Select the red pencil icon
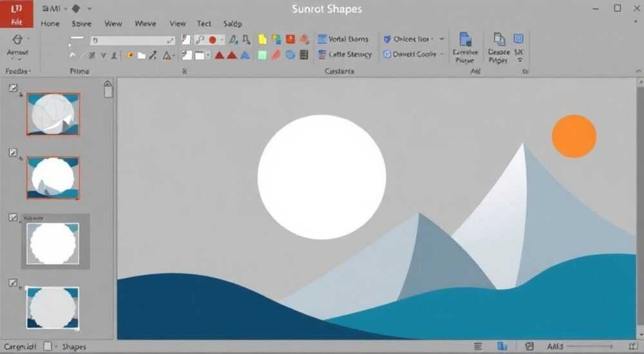 coord(276,55)
